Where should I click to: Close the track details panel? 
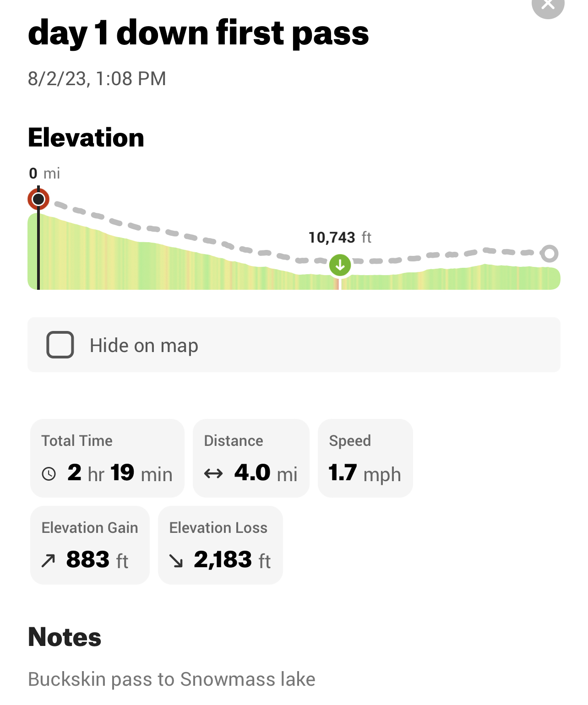click(x=548, y=5)
